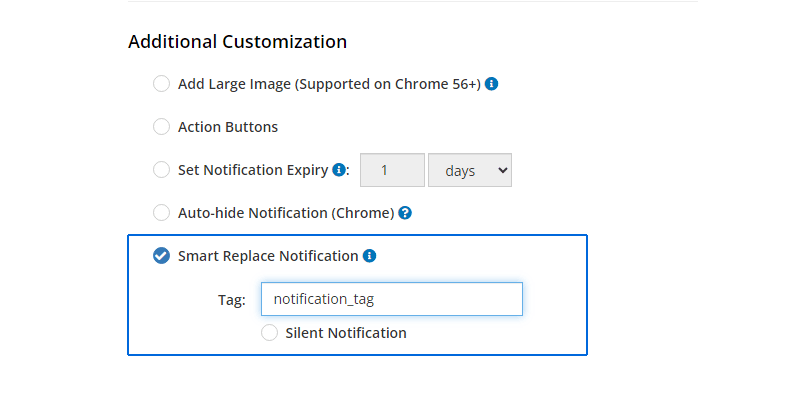
Task: Click the Silent Notification label text
Action: coord(346,333)
